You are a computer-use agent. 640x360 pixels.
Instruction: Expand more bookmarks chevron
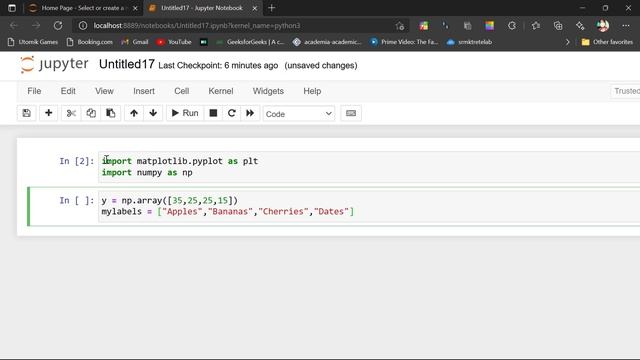click(x=567, y=42)
